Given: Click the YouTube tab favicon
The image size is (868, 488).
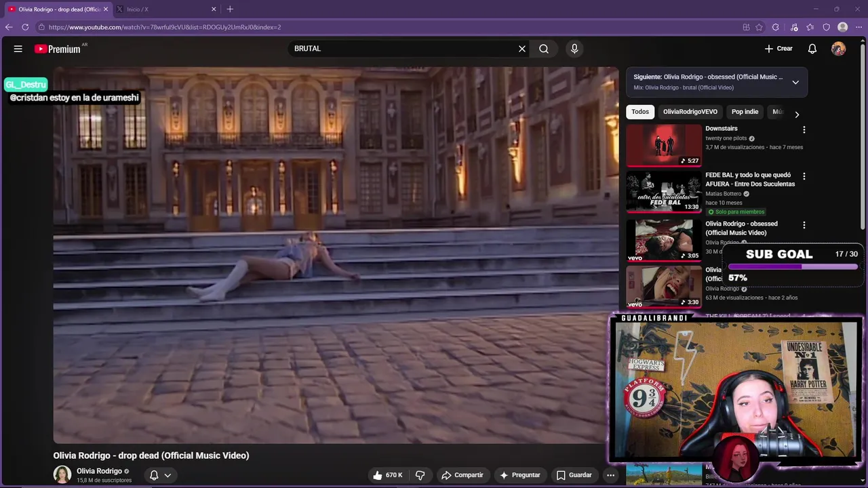Looking at the screenshot, I should [x=12, y=9].
